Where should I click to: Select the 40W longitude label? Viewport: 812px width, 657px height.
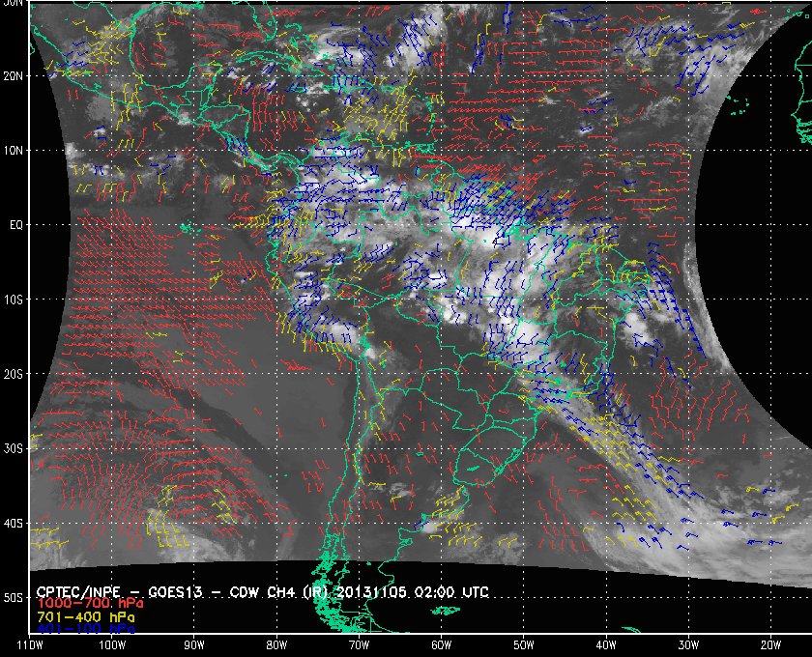tap(606, 645)
